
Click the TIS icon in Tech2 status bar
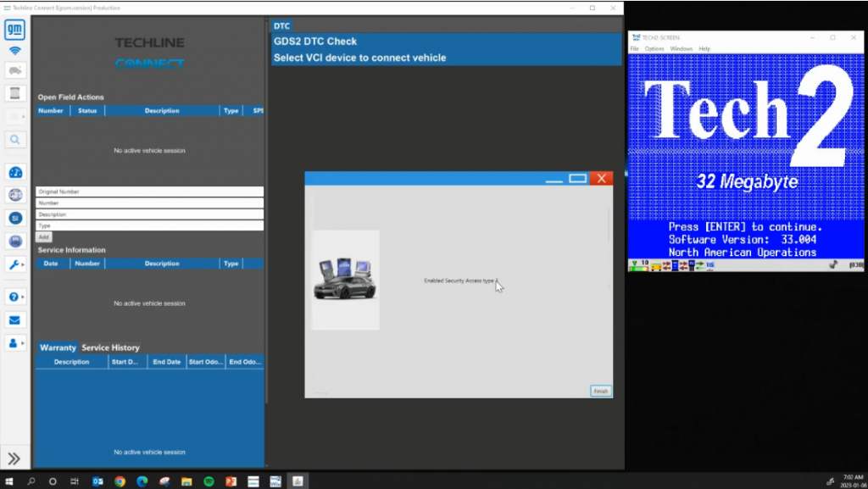click(710, 265)
